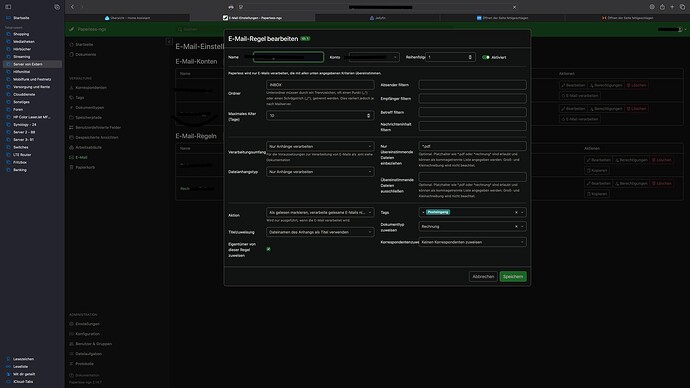Image resolution: width=690 pixels, height=388 pixels.
Task: Click the privacy shield icon in Safari toolbar
Action: (241, 7)
